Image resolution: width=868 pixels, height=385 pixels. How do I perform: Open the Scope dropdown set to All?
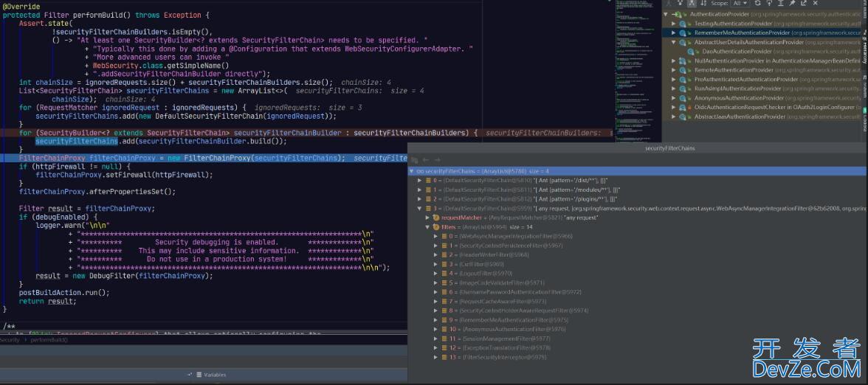(740, 3)
